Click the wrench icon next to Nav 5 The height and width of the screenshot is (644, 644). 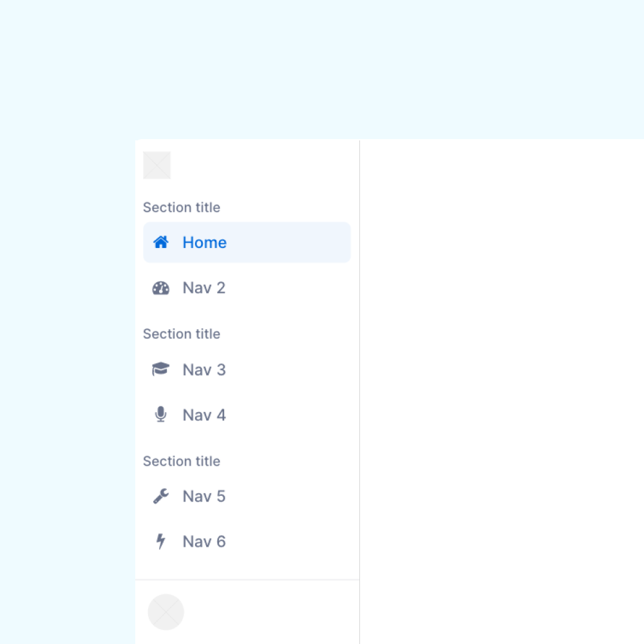[x=161, y=496]
